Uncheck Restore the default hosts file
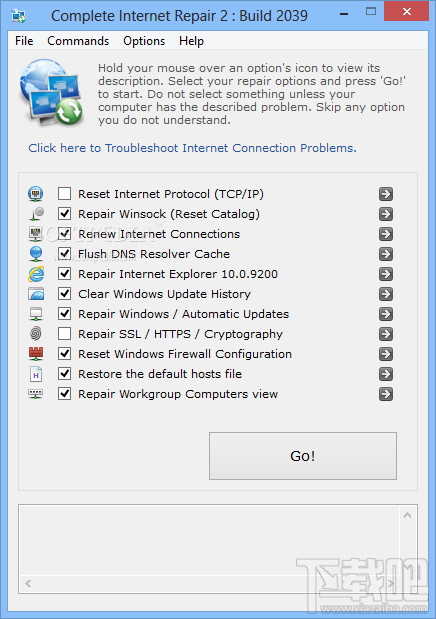 pyautogui.click(x=64, y=374)
